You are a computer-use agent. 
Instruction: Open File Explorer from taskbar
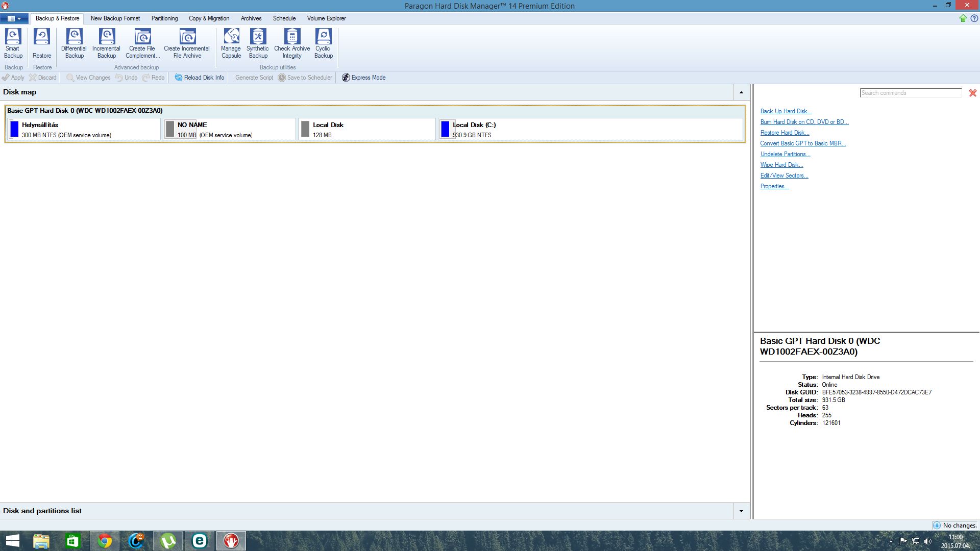(x=41, y=541)
